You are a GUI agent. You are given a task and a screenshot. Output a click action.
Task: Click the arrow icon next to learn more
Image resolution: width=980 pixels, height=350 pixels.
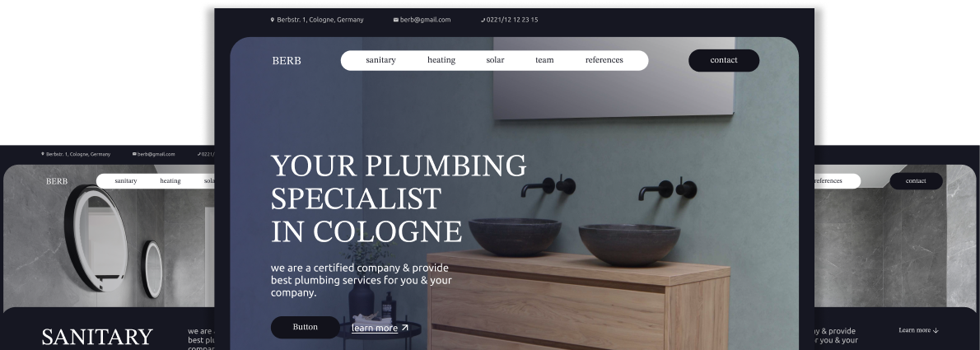tap(405, 328)
